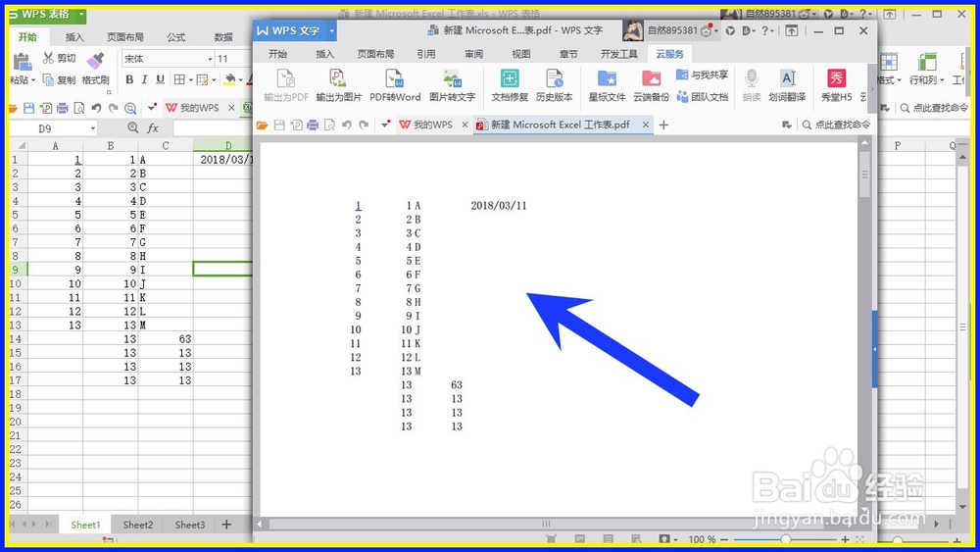Click horizontal scrollbar in WPS 文字 document
This screenshot has width=980, height=552.
546,524
